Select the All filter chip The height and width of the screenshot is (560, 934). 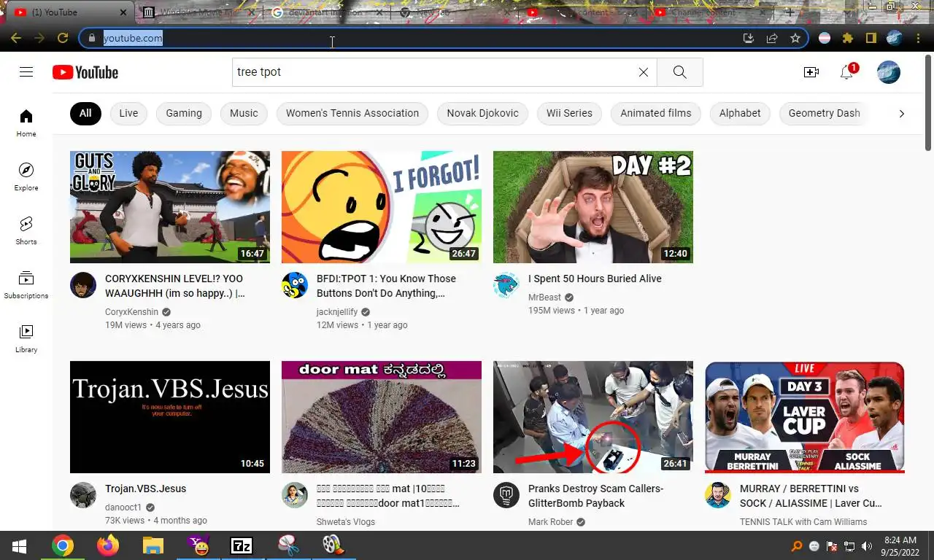click(x=85, y=113)
